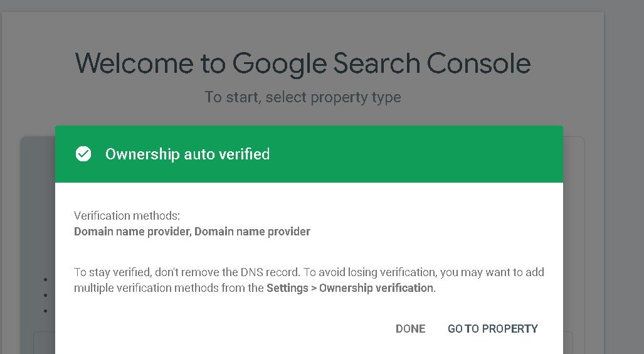Viewport: 644px width, 354px height.
Task: Click the 'Welcome to Google Search Console' heading
Action: click(302, 63)
